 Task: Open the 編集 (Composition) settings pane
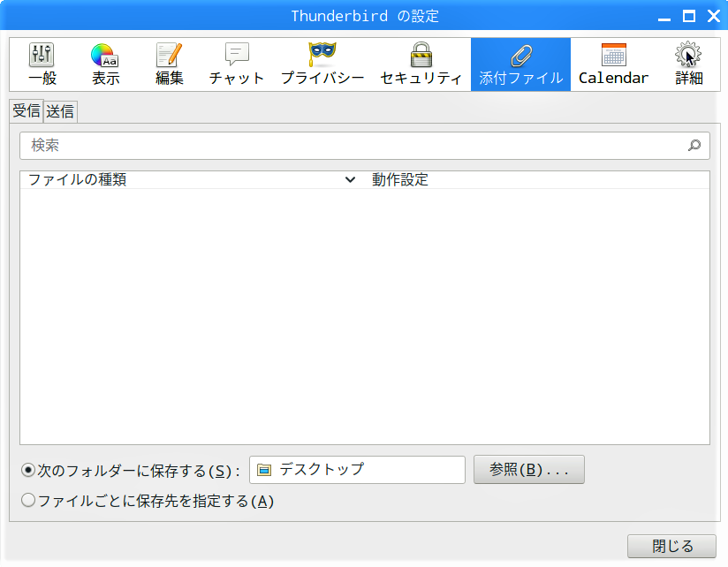169,64
